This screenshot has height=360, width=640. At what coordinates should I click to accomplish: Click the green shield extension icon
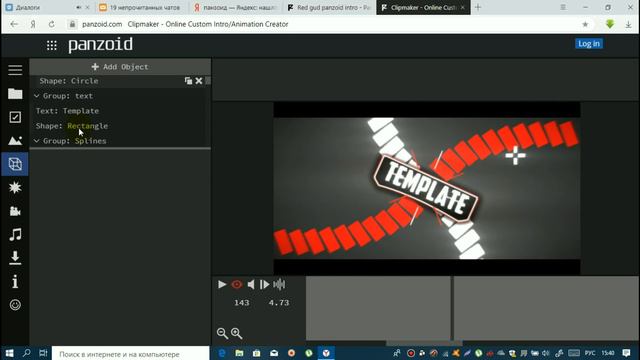(x=610, y=24)
